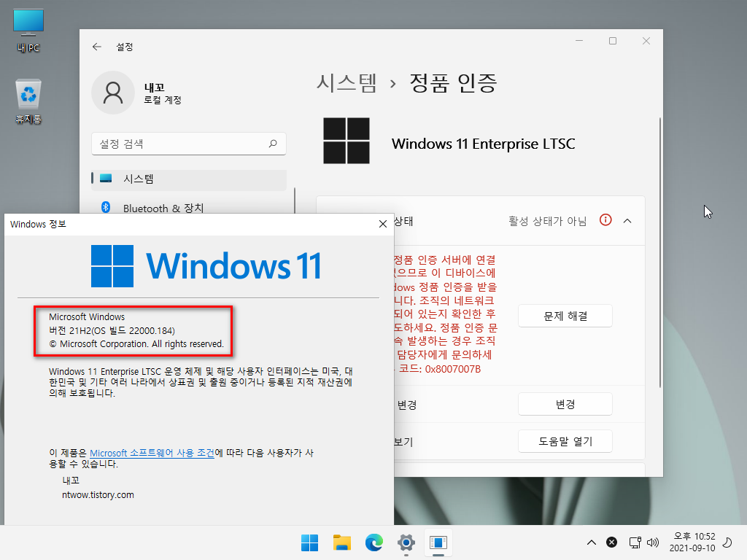The height and width of the screenshot is (560, 747).
Task: Click the 활성 상태가 아님 status text
Action: click(547, 221)
